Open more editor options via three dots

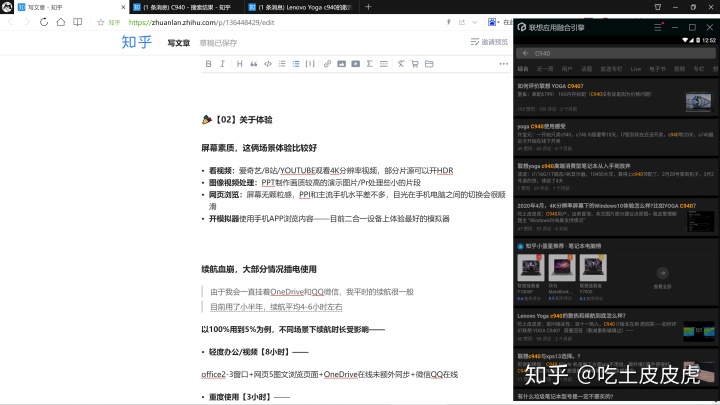504,64
